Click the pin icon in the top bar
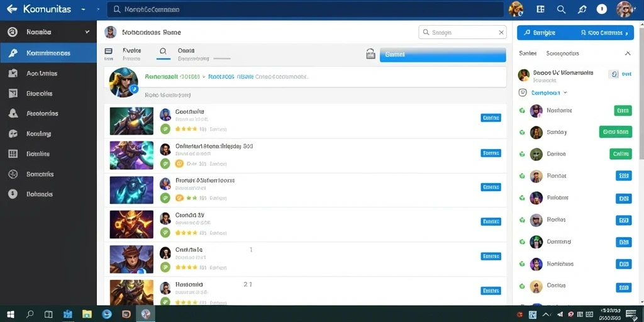 coord(582,9)
